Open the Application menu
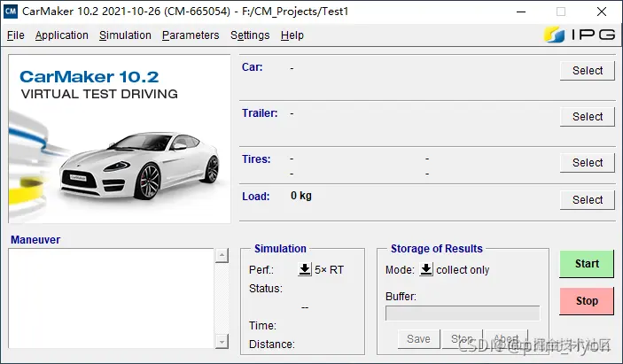Screen dimensions: 623x364 pos(61,35)
